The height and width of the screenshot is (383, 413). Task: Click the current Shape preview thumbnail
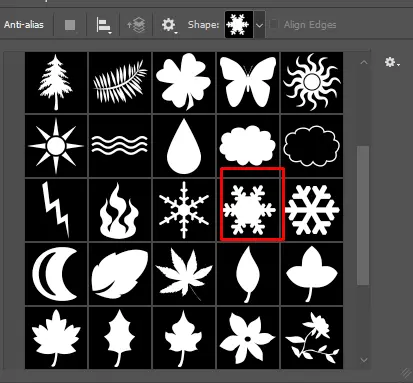coord(239,25)
